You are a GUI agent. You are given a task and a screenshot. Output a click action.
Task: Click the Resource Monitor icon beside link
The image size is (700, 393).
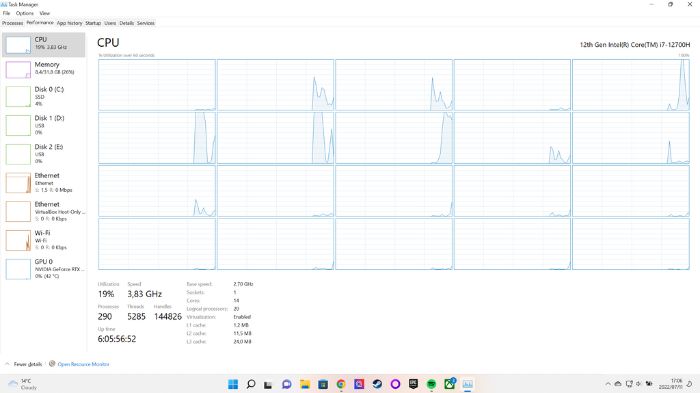click(x=52, y=364)
